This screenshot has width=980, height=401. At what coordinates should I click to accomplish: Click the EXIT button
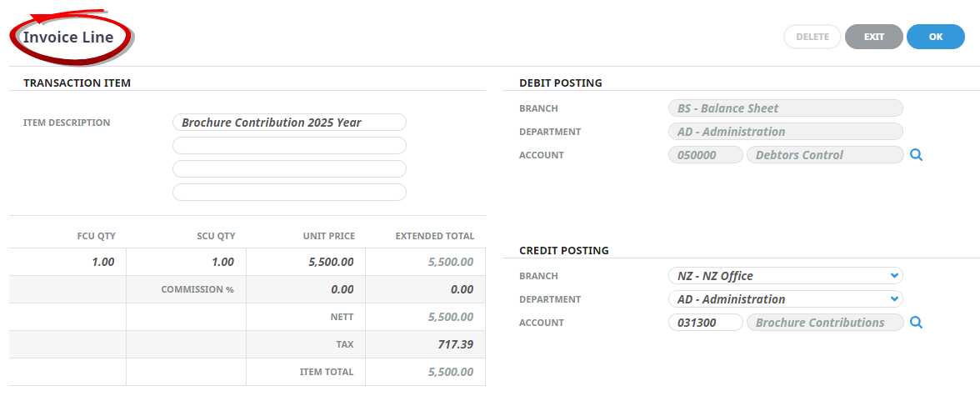click(x=873, y=37)
